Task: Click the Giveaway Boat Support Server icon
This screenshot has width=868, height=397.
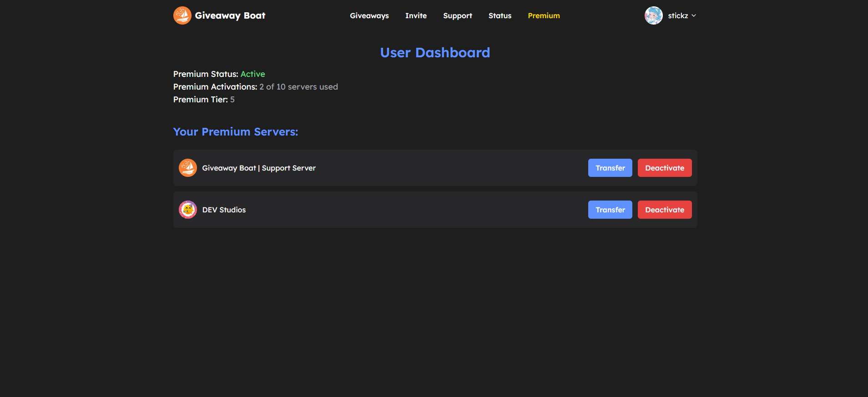Action: pos(188,168)
